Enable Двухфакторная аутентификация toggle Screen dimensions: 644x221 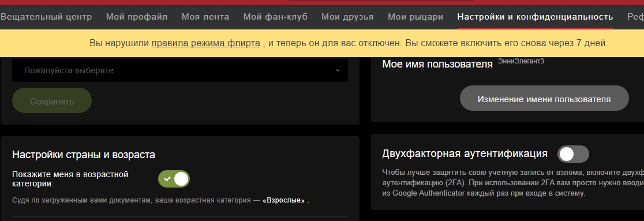tap(573, 154)
